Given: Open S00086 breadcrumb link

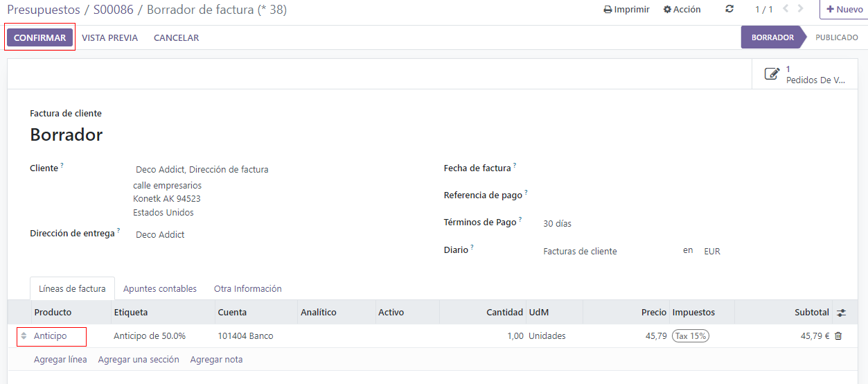Looking at the screenshot, I should 116,10.
